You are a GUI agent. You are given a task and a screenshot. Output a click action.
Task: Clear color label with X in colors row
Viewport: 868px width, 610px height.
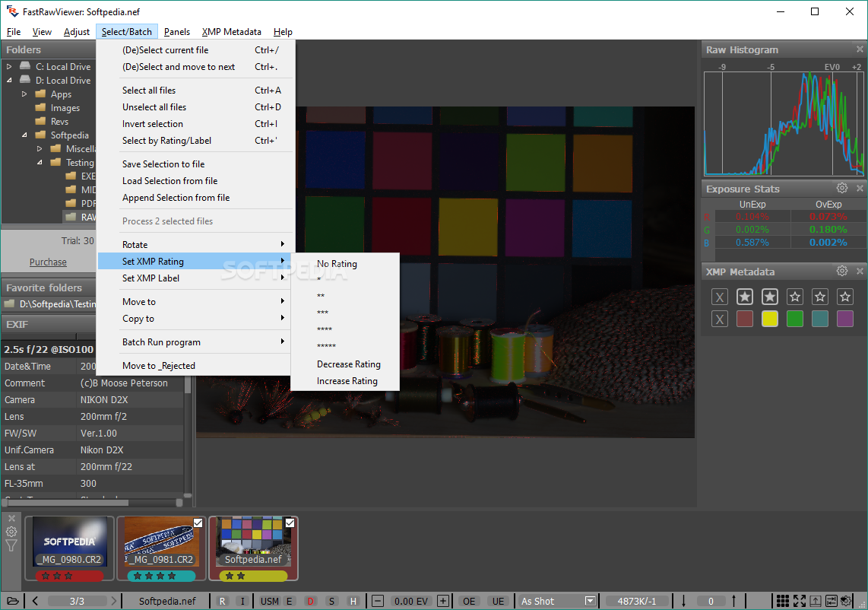click(720, 319)
